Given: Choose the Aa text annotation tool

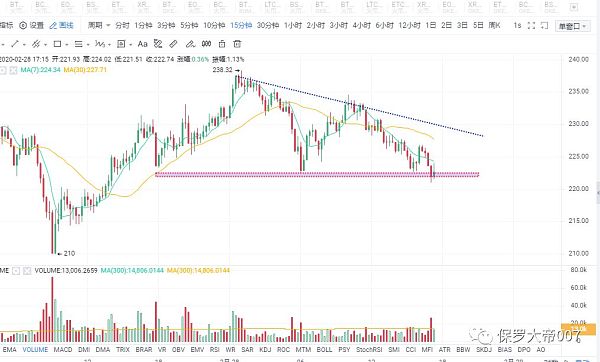Looking at the screenshot, I should pos(142,44).
